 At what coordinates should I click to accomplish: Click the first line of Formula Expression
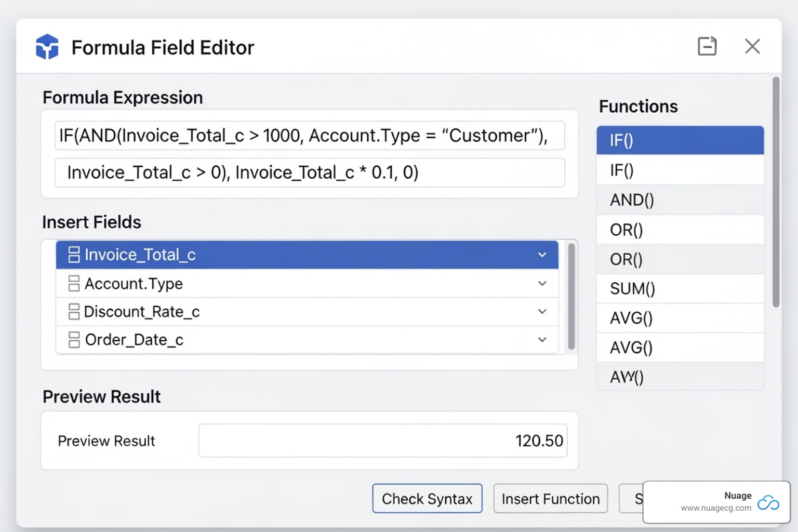point(309,136)
